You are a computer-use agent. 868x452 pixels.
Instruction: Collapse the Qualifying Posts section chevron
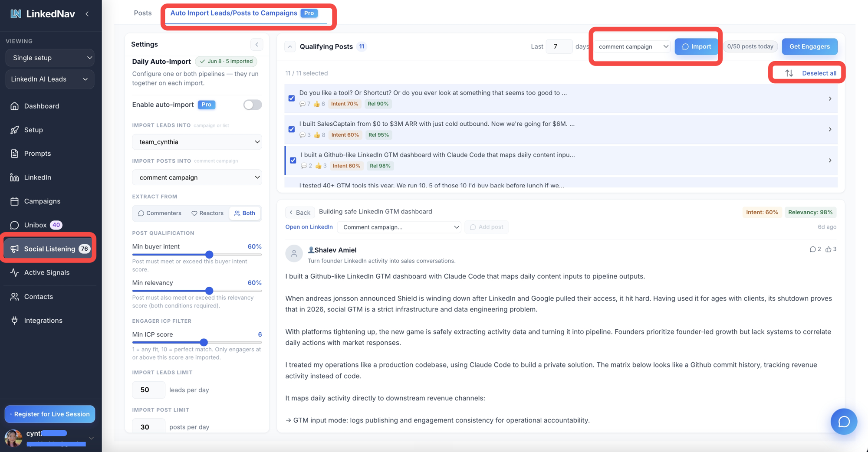290,46
